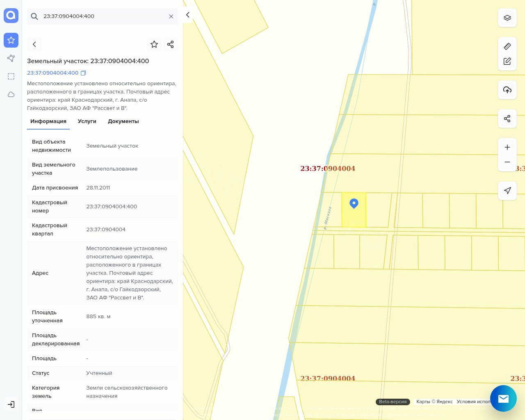This screenshot has width=525, height=420.
Task: Open the Документы tab
Action: tap(123, 121)
